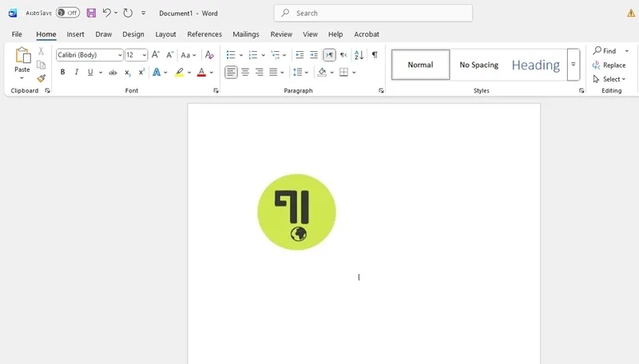Open Paragraph dialog launcher

(x=381, y=91)
